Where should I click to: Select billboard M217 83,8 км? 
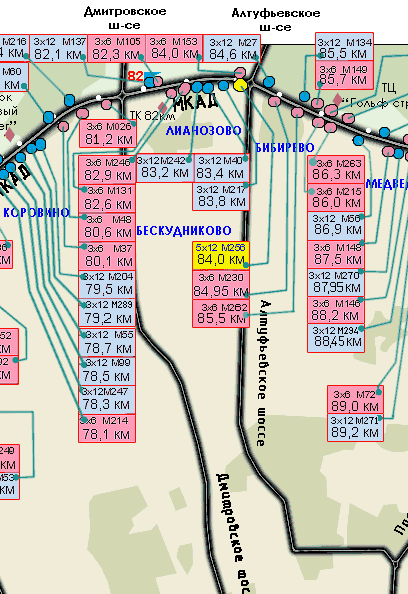click(x=221, y=196)
